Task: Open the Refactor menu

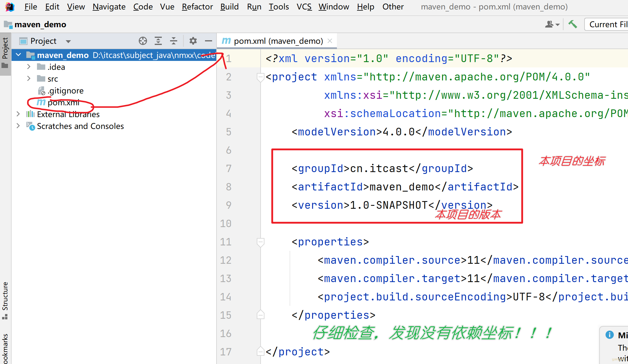Action: (197, 7)
